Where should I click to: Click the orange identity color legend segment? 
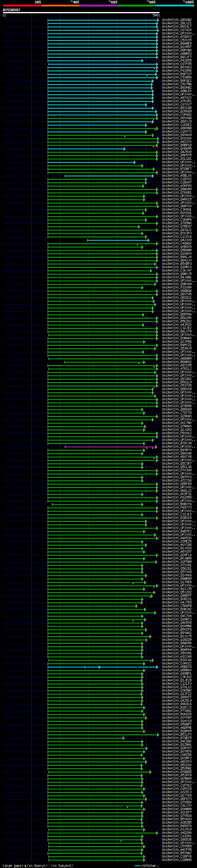60,6
